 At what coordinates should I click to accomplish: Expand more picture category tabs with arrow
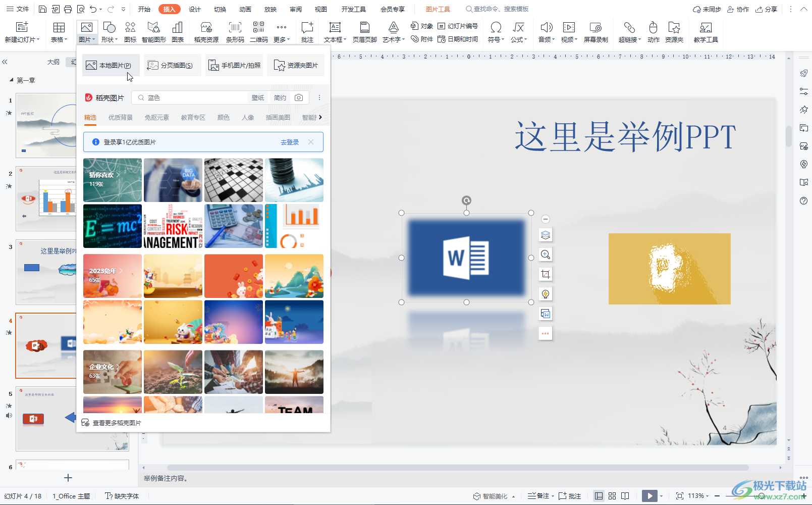pos(320,117)
